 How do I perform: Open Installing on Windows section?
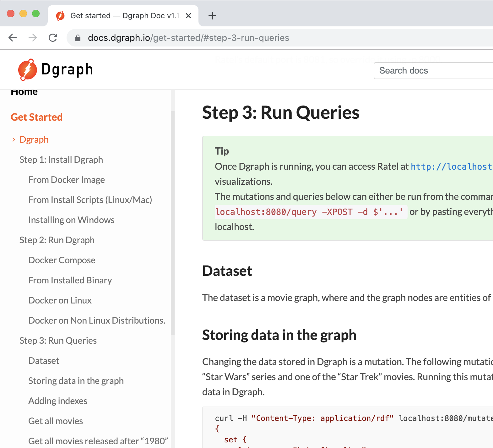click(x=71, y=220)
